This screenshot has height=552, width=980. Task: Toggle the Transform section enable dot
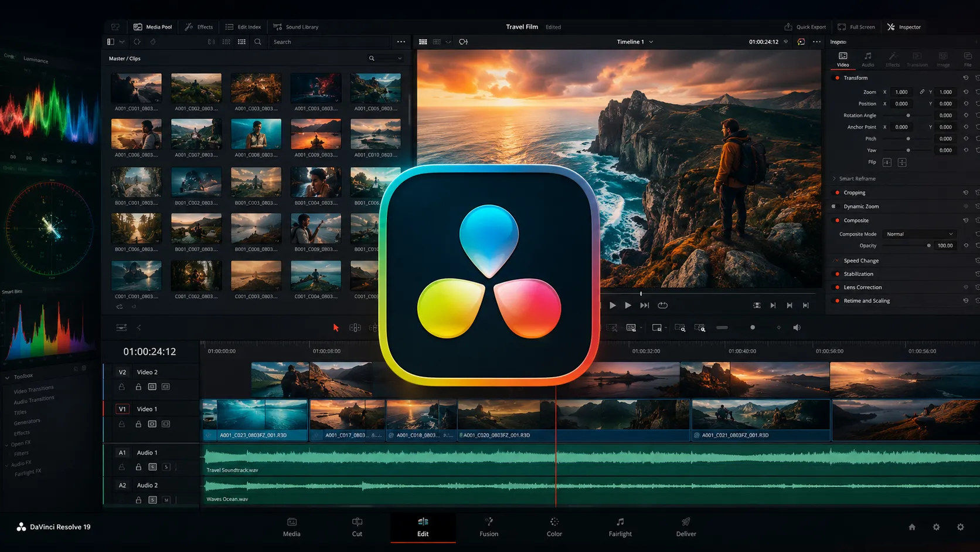coord(837,78)
